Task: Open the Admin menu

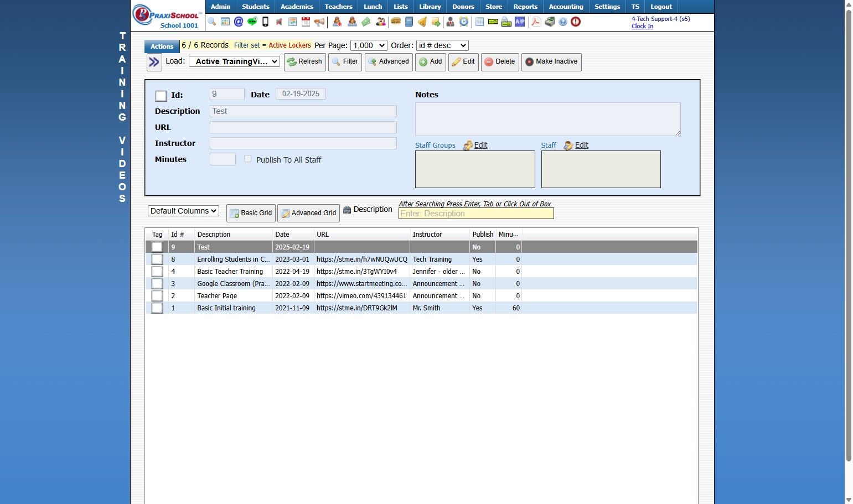Action: click(x=220, y=7)
